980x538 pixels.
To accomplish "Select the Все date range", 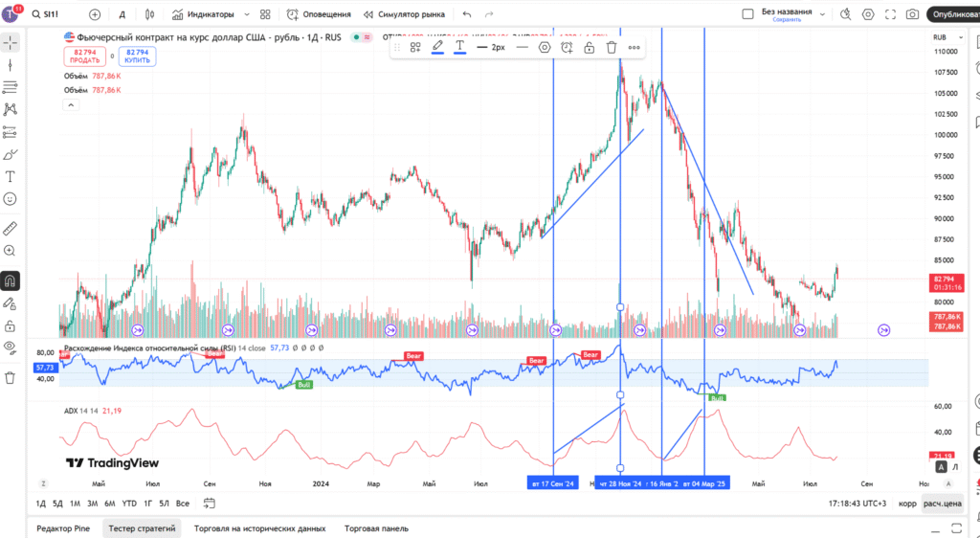I will pyautogui.click(x=183, y=504).
